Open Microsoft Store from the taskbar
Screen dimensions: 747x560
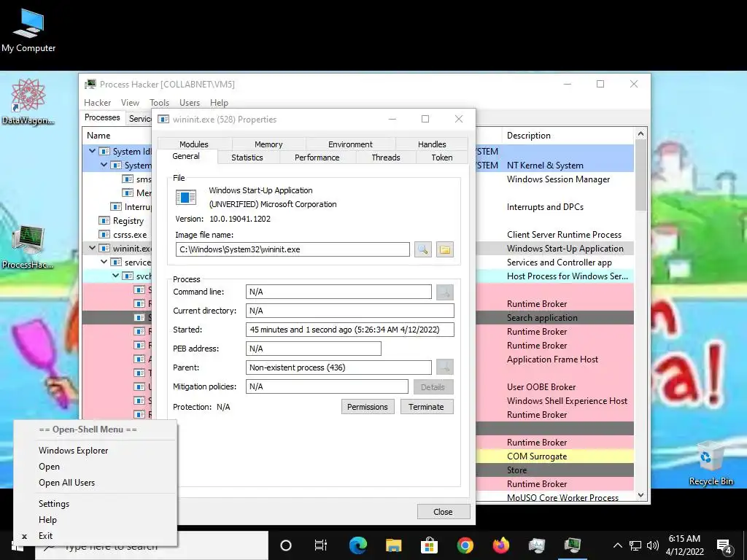pos(429,545)
